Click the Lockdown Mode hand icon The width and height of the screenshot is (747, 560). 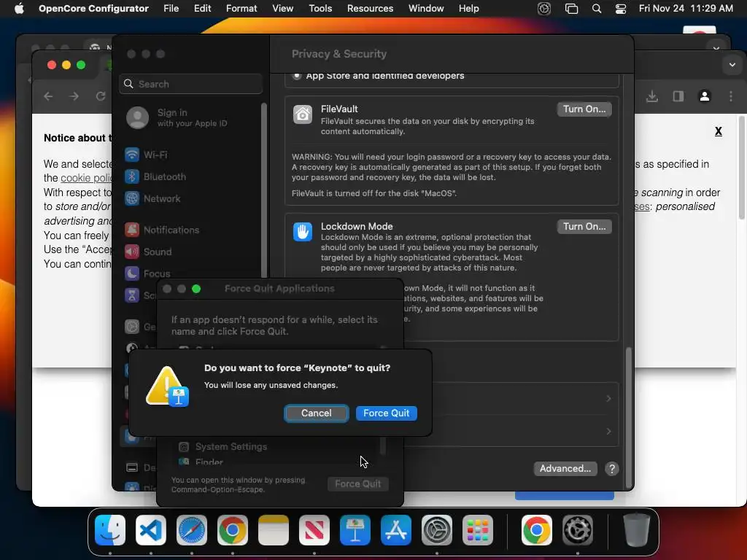(303, 232)
